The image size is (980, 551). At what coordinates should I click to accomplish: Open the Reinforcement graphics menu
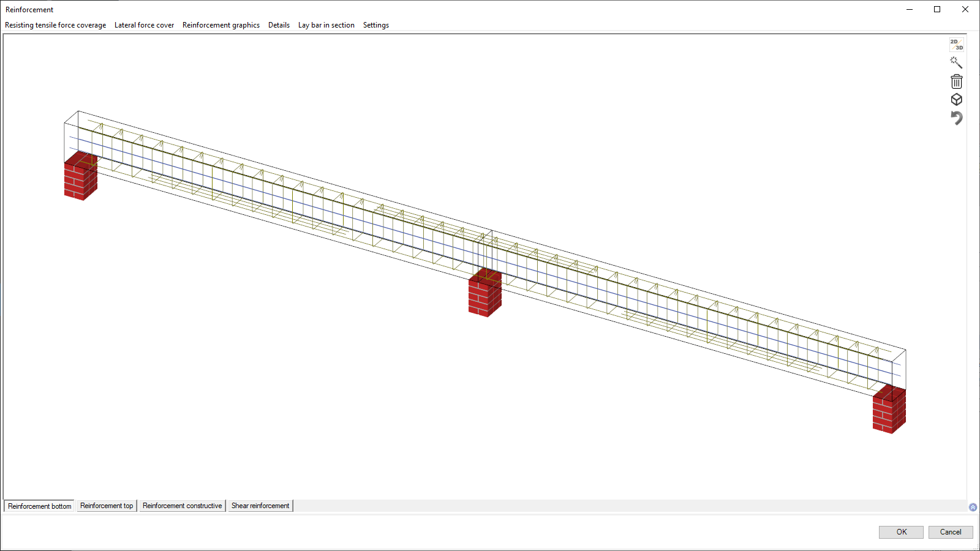(221, 25)
